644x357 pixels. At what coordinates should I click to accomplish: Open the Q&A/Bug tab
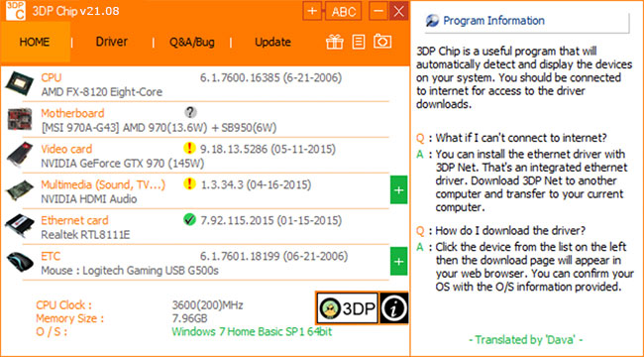pos(192,42)
